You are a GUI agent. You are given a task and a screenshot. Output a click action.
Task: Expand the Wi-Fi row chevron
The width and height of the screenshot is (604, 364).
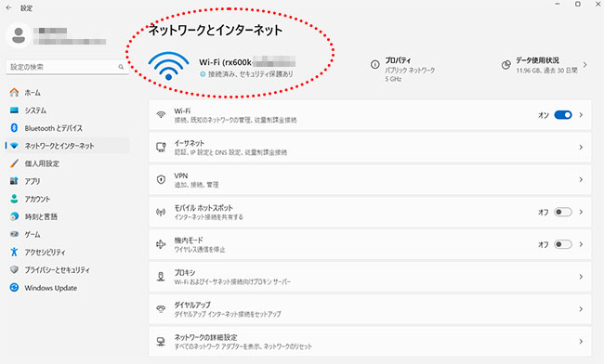(581, 114)
